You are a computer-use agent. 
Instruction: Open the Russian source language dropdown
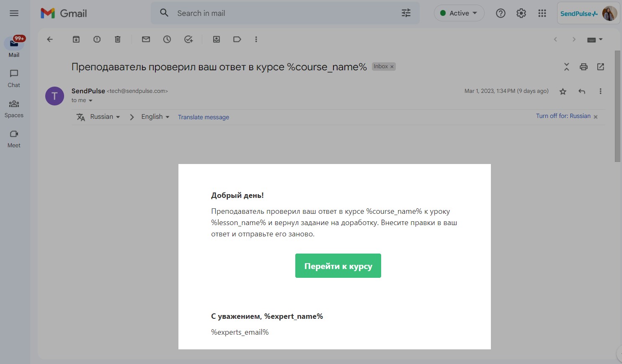[x=105, y=117]
